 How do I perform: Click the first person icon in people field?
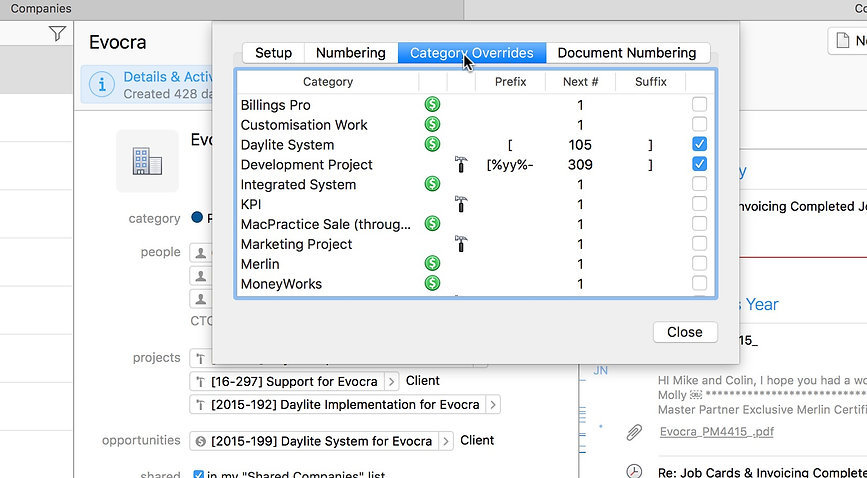[x=201, y=253]
